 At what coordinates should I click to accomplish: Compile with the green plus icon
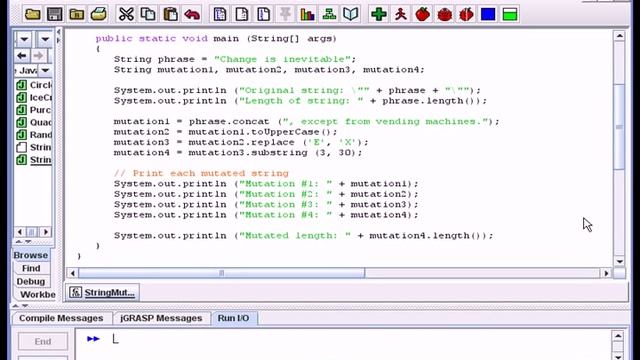click(x=378, y=14)
